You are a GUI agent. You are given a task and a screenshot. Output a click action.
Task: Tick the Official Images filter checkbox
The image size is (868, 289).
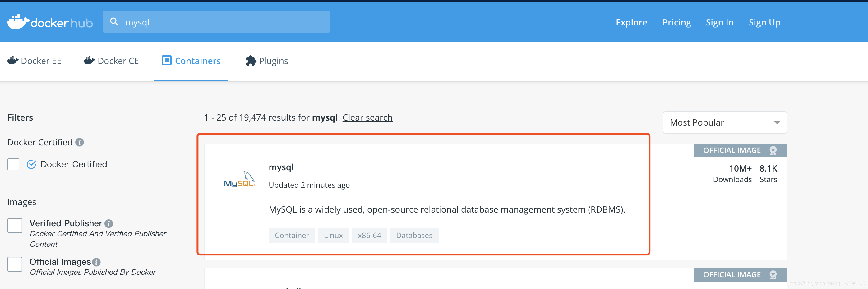15,264
